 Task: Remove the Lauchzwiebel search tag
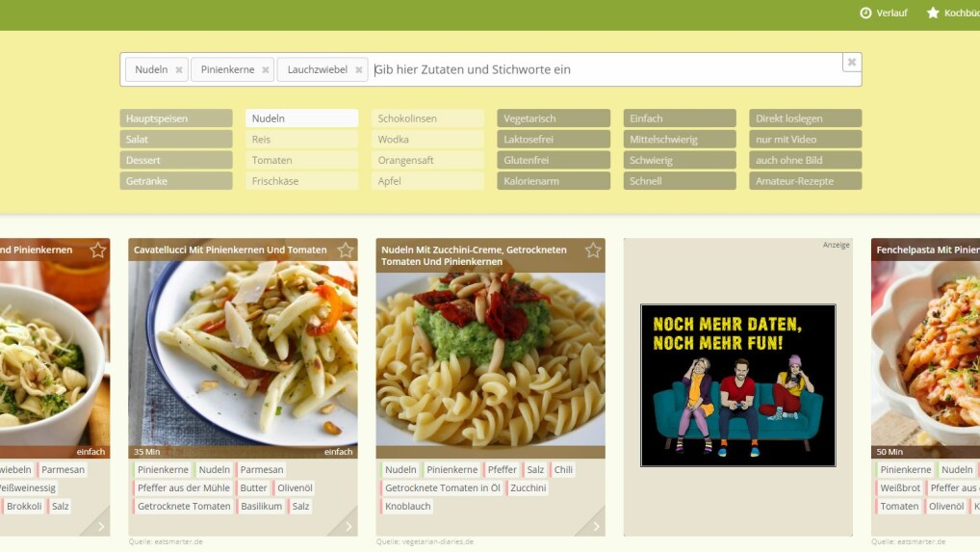pos(359,70)
